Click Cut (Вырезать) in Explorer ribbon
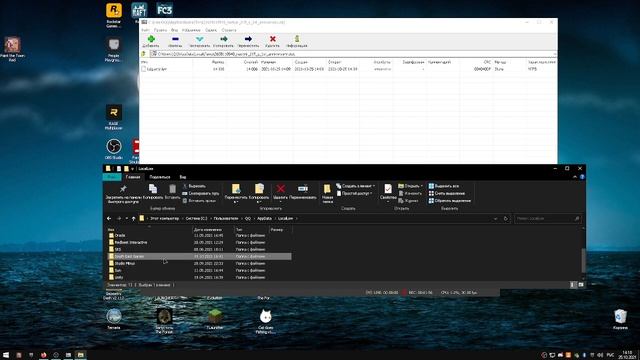 [x=194, y=186]
